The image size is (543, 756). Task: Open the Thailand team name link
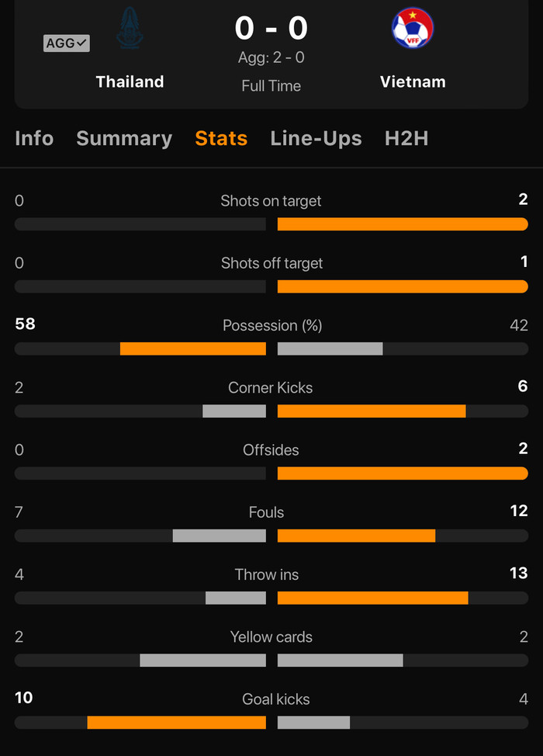point(130,81)
